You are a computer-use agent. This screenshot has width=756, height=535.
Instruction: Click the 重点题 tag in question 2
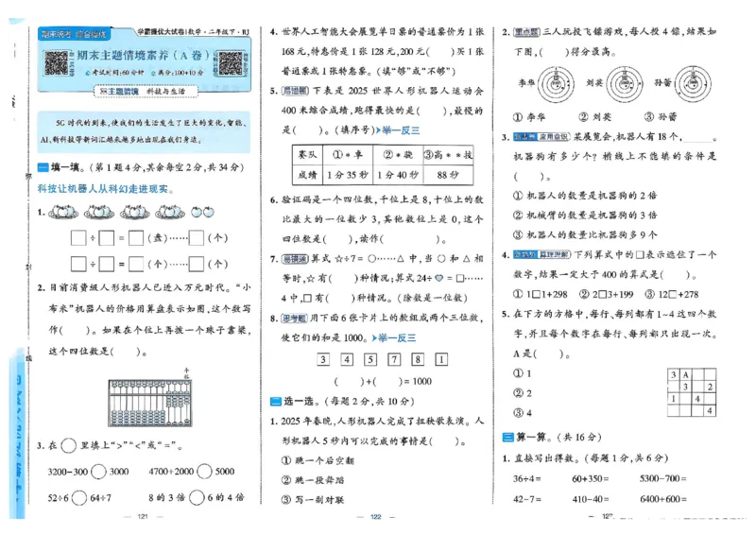tap(526, 32)
